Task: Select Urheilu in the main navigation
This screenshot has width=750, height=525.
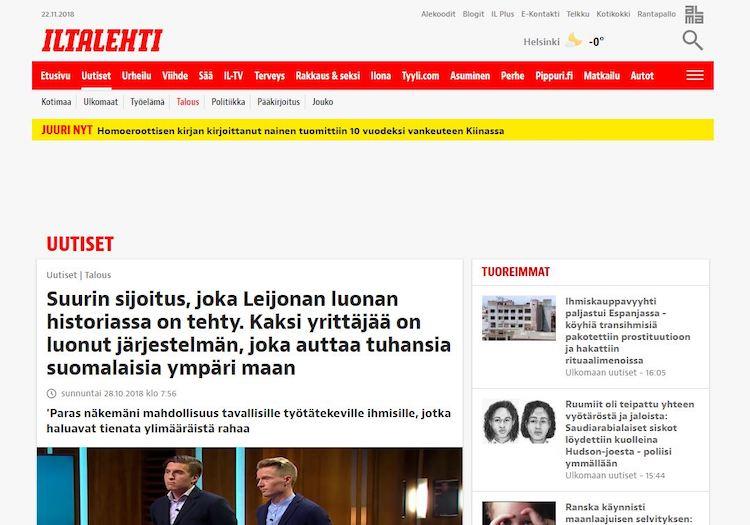Action: [x=136, y=76]
